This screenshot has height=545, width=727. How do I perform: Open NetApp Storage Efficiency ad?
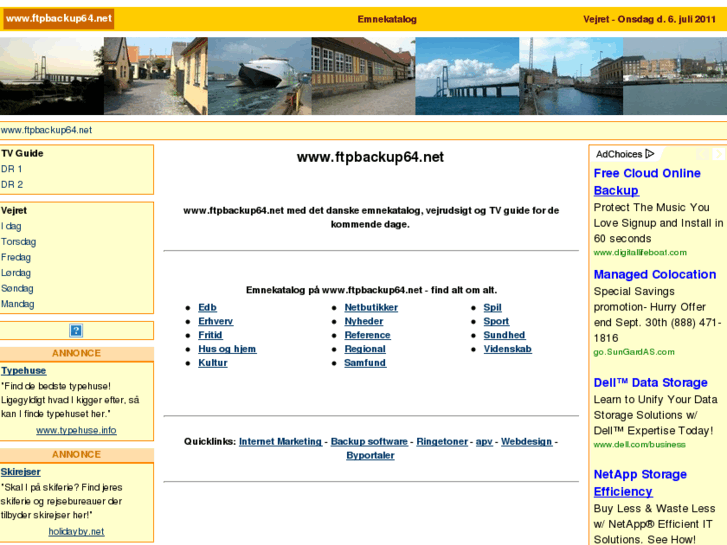tap(640, 483)
